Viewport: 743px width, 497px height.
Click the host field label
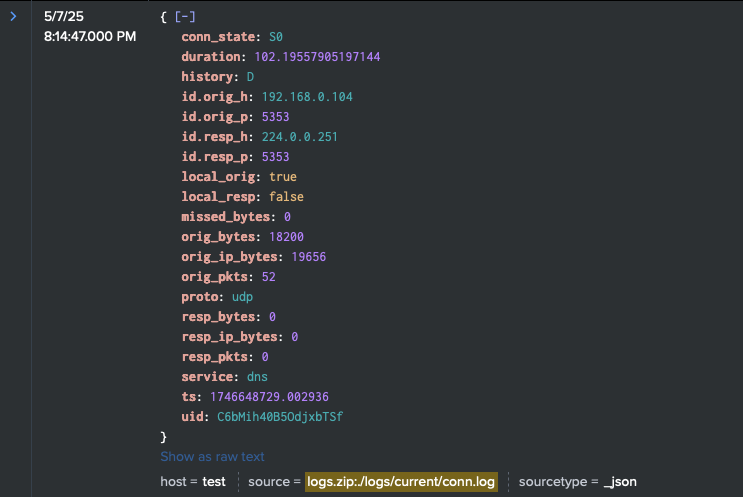173,482
